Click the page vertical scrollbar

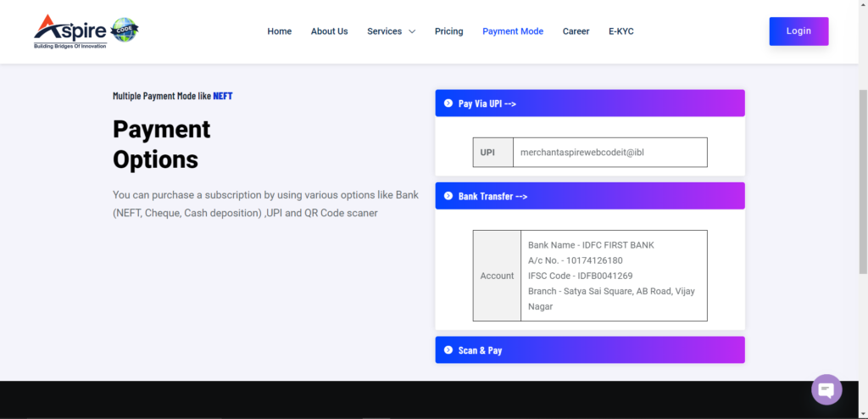863,182
